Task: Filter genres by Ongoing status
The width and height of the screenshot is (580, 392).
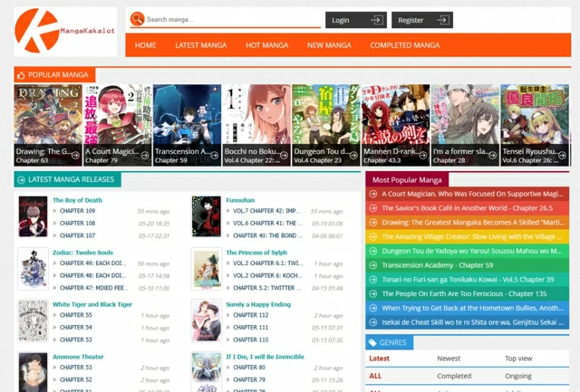Action: tap(519, 376)
